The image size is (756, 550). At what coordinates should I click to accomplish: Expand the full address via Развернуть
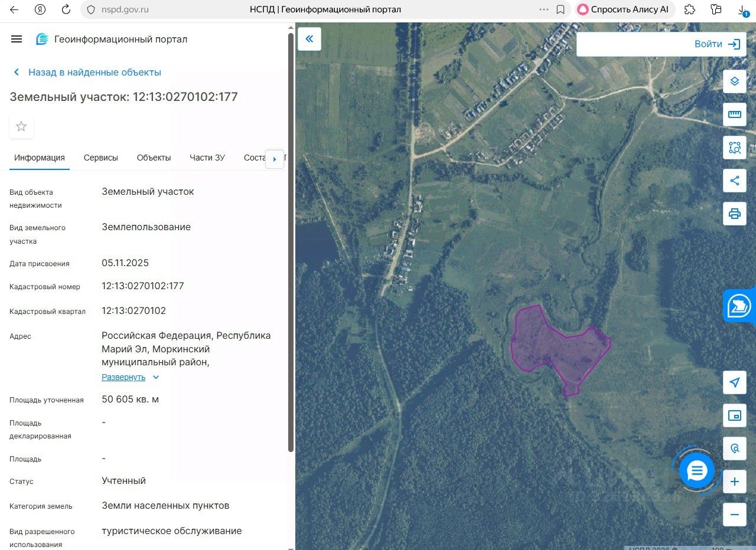(x=131, y=377)
